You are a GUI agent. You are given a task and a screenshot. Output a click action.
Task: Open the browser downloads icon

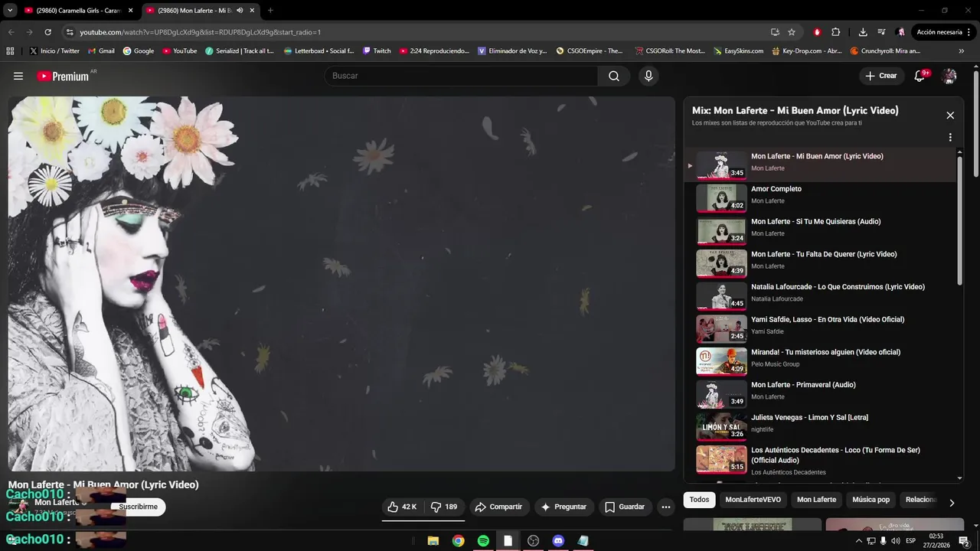point(863,32)
